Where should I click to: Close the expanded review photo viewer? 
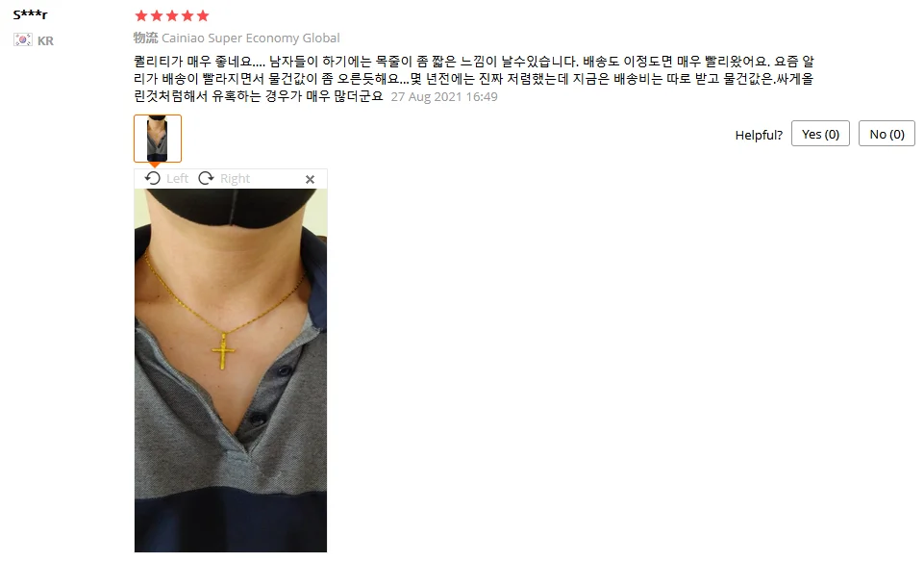point(310,179)
